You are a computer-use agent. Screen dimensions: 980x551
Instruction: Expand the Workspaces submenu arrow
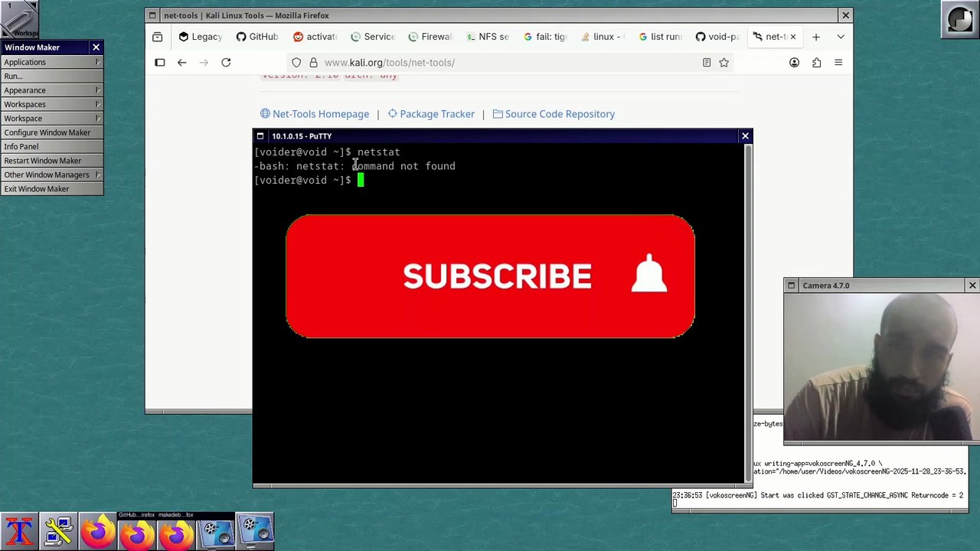pyautogui.click(x=98, y=104)
